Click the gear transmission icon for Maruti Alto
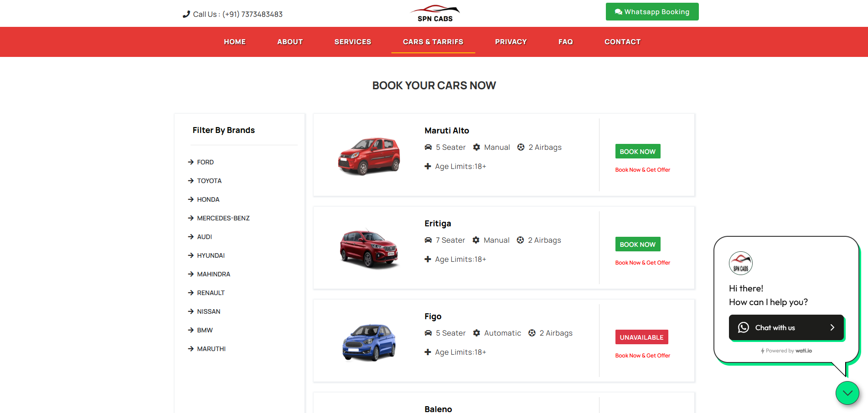 tap(476, 147)
